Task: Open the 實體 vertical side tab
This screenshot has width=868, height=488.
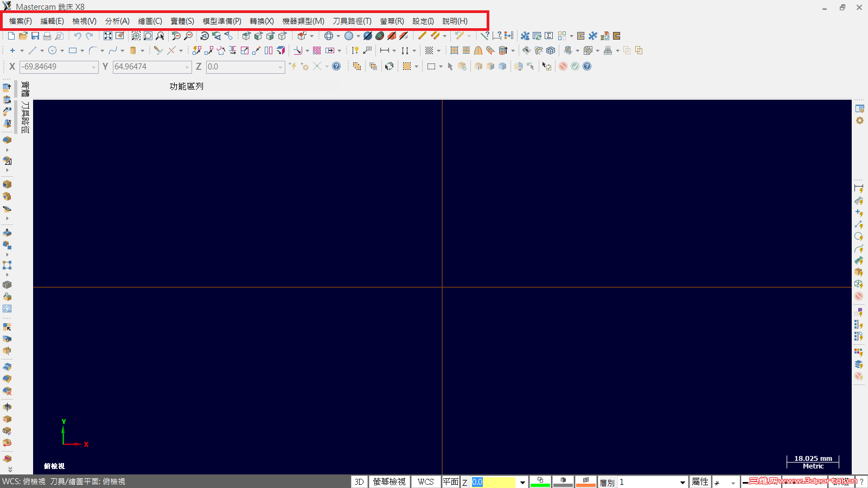Action: click(x=25, y=89)
